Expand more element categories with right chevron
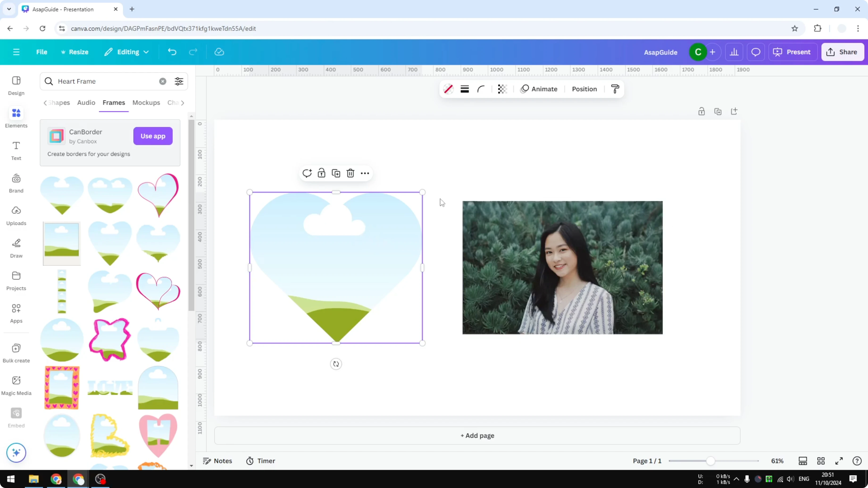 click(x=183, y=103)
